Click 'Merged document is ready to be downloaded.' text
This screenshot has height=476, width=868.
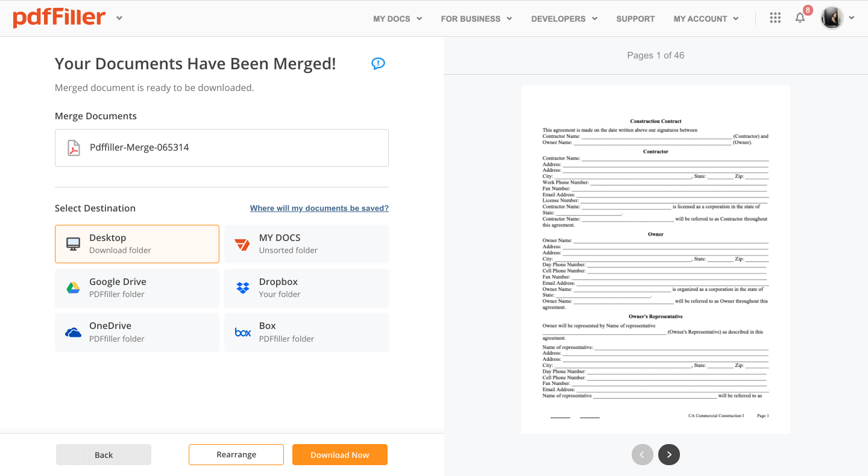point(154,88)
